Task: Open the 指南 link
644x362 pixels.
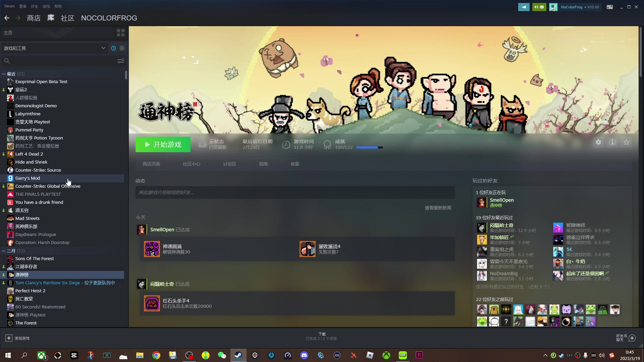Action: [263, 164]
